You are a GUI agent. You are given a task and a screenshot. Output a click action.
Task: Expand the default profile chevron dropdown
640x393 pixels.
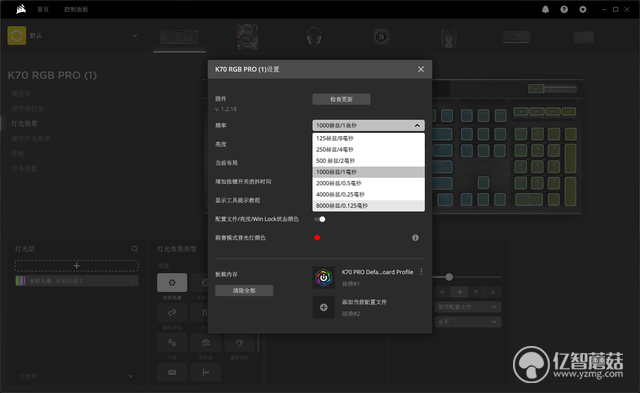[134, 36]
